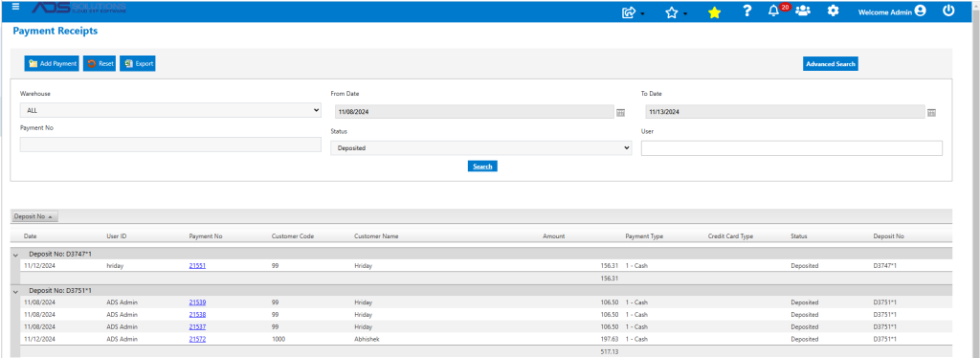Sort by the User ID column header
This screenshot has width=980, height=358.
pyautogui.click(x=117, y=236)
